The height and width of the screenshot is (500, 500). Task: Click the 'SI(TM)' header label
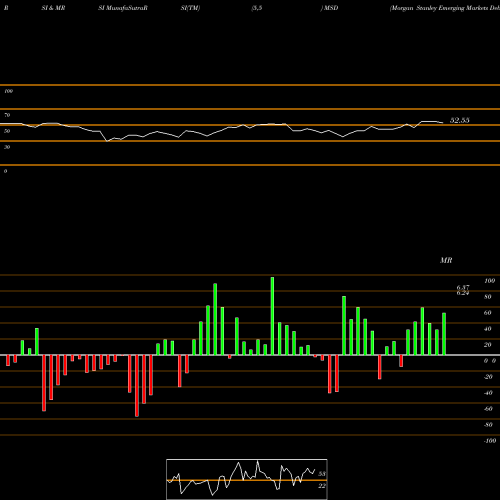[x=190, y=8]
